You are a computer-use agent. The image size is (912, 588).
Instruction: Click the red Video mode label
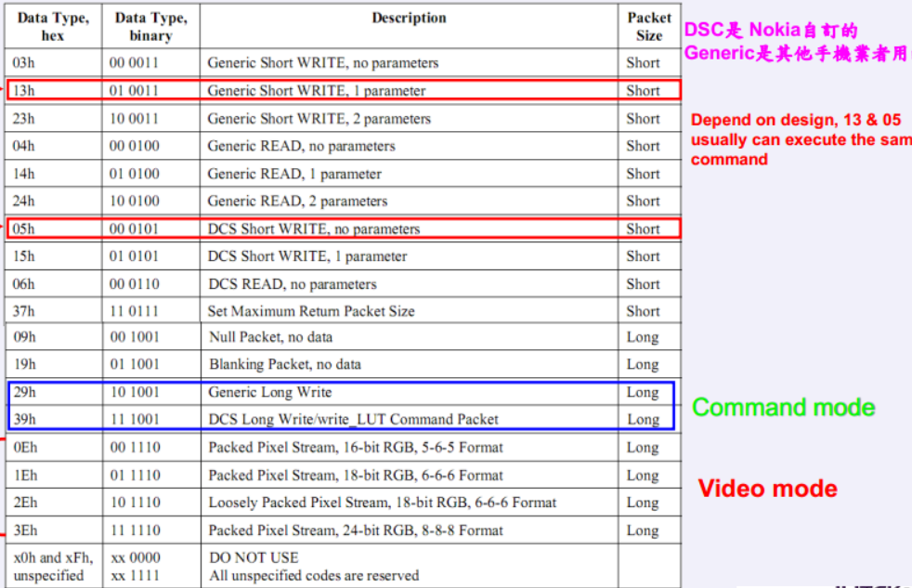tap(767, 487)
